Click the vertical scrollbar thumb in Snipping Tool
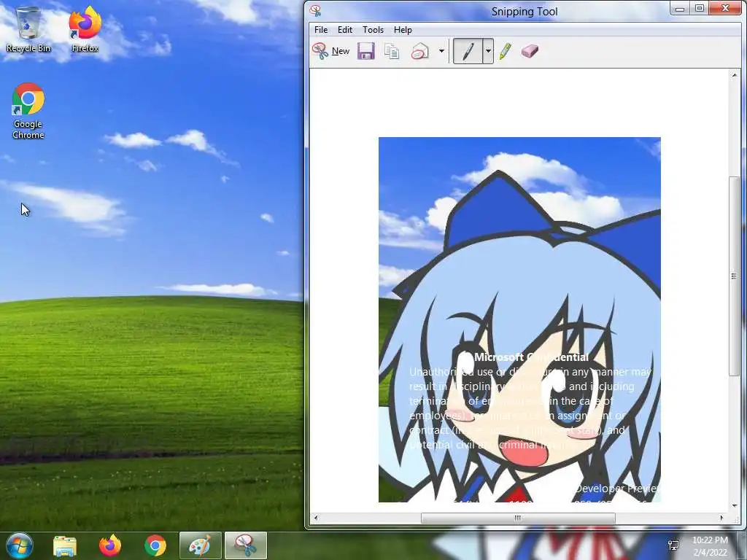This screenshot has height=560, width=747. click(x=734, y=276)
